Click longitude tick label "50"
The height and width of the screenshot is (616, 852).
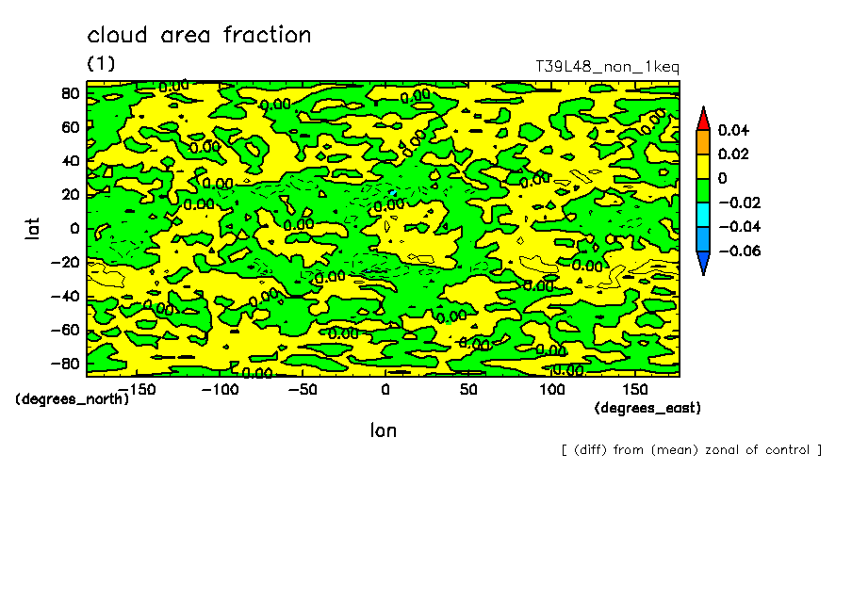tap(468, 390)
